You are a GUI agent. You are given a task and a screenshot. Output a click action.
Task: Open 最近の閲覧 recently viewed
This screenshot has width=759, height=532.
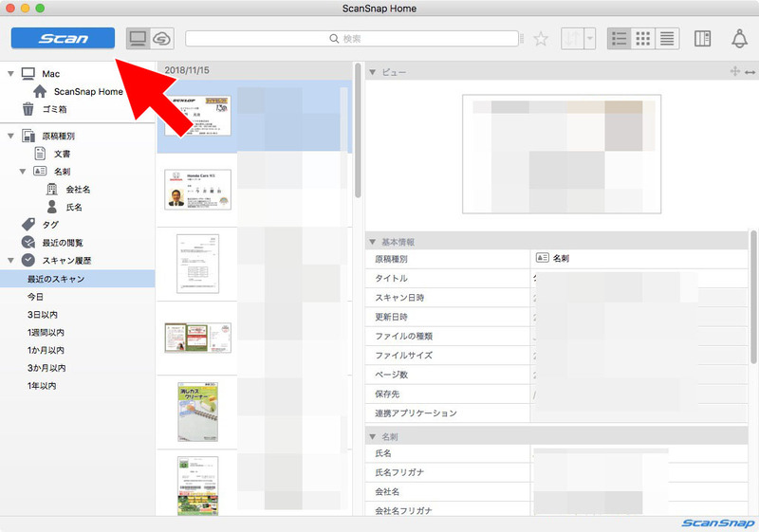tap(63, 243)
